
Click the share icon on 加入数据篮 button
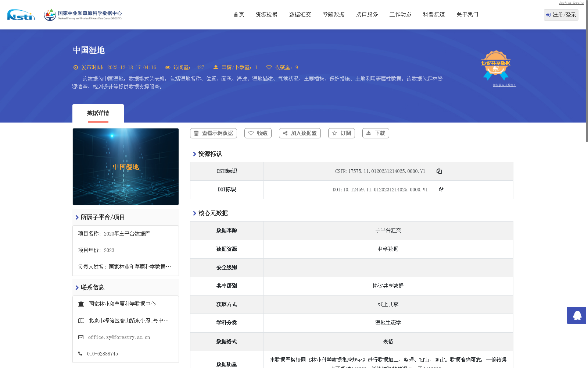(285, 133)
